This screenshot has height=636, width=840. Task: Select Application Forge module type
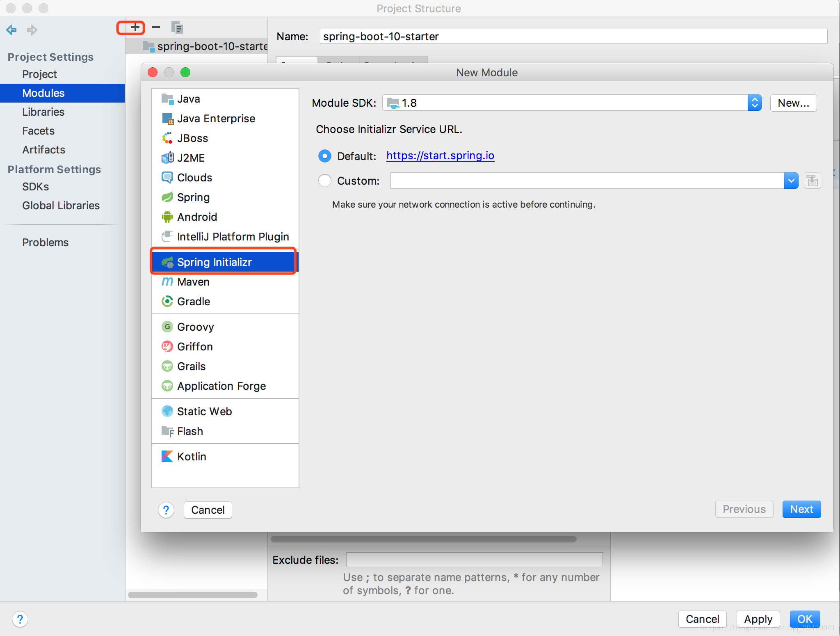coord(225,386)
